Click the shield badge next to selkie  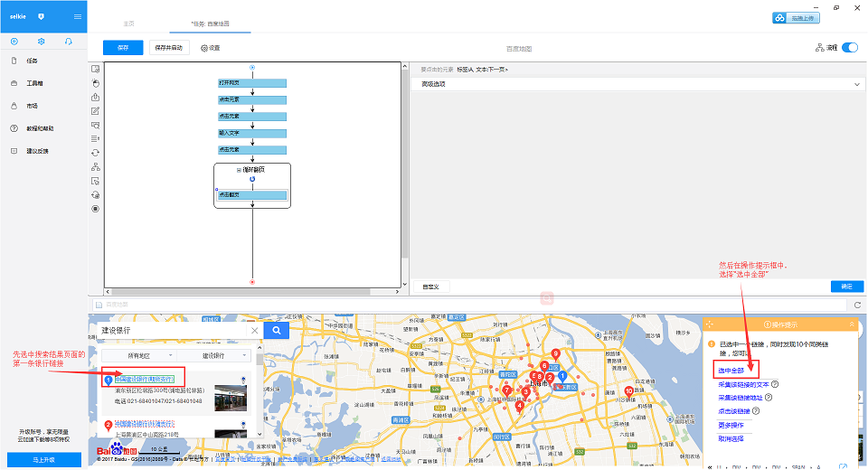tap(41, 16)
